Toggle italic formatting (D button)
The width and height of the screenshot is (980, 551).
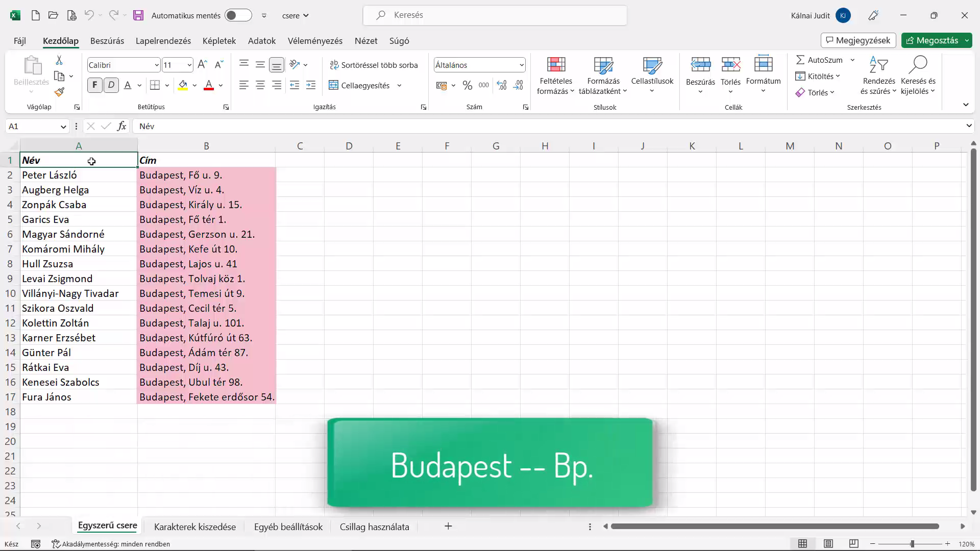click(111, 85)
